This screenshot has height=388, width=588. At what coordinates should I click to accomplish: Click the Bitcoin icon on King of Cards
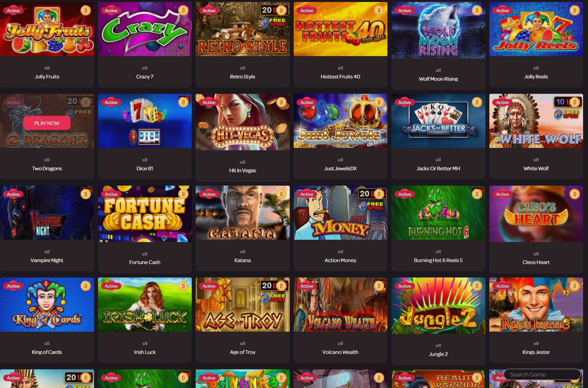tap(86, 286)
